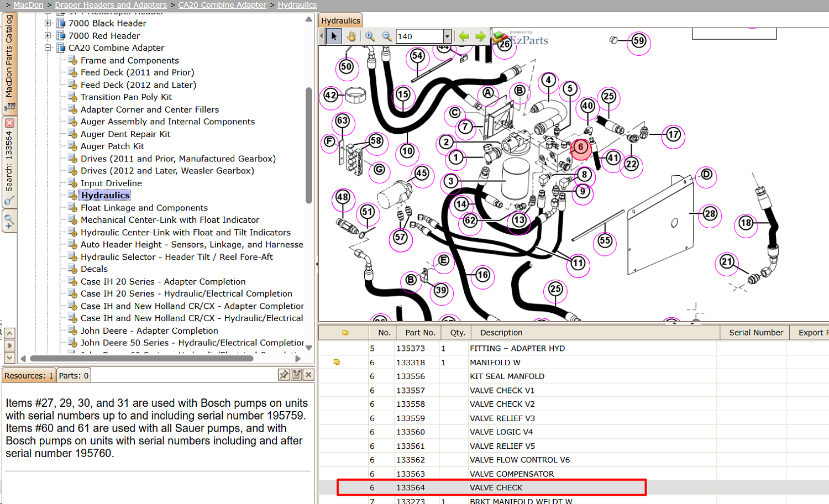
Task: Pin the resources panel
Action: pos(284,375)
